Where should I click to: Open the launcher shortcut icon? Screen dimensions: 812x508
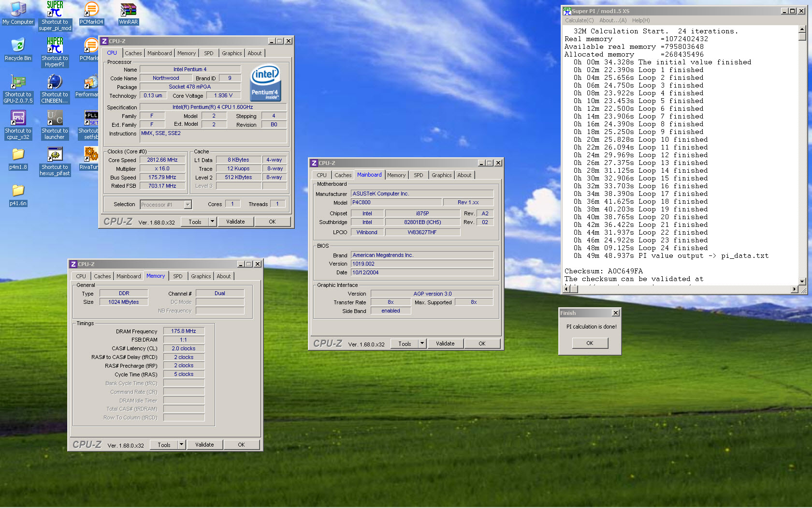point(55,124)
